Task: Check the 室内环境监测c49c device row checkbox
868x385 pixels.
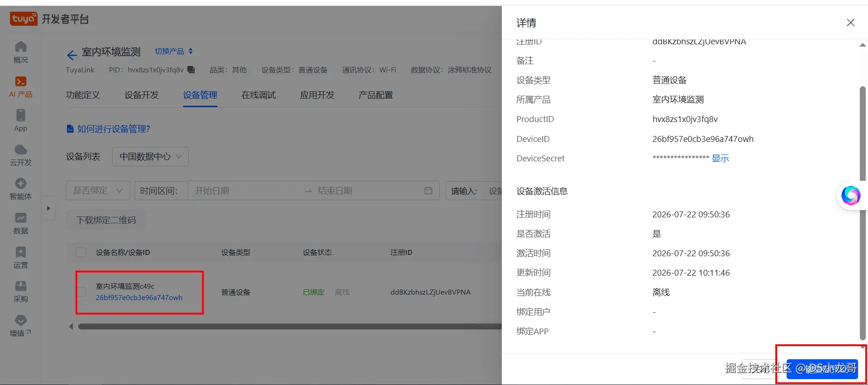Action: (x=81, y=292)
